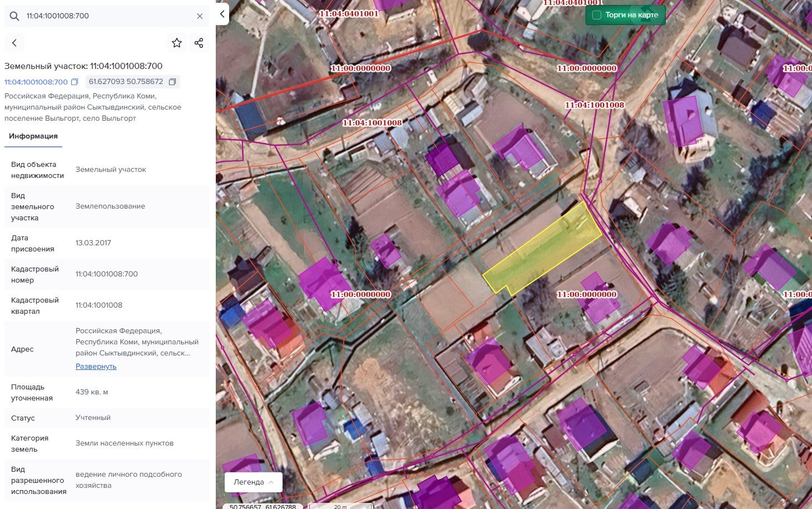Select the Информация tab
This screenshot has height=509, width=812.
click(33, 136)
